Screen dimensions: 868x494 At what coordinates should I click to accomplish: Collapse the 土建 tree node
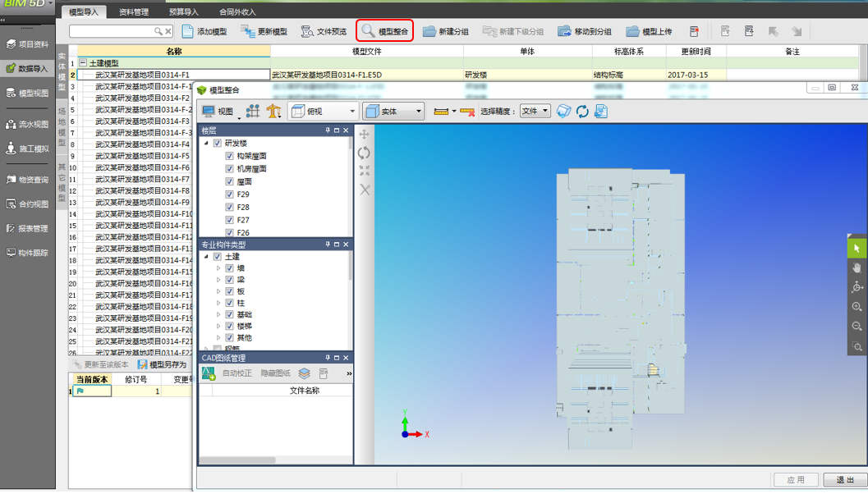point(206,257)
